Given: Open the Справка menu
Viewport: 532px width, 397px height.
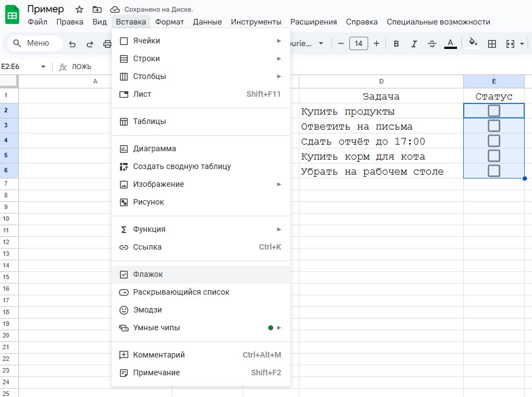Looking at the screenshot, I should pyautogui.click(x=362, y=22).
